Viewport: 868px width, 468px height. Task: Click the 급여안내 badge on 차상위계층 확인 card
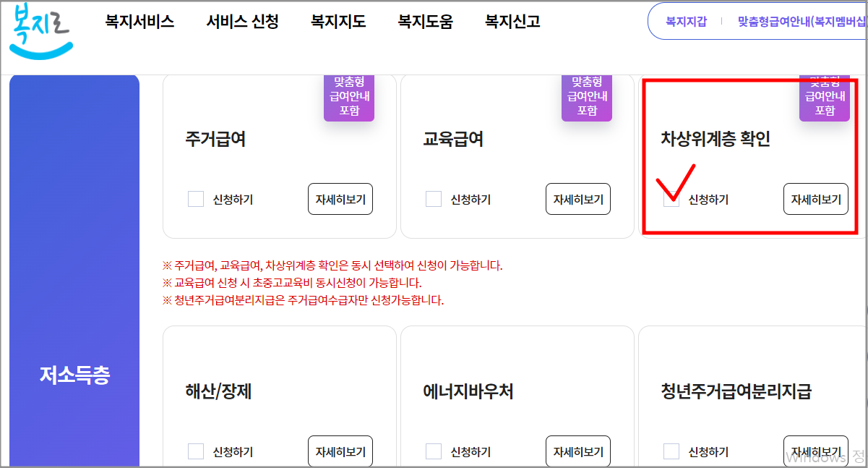click(x=825, y=98)
